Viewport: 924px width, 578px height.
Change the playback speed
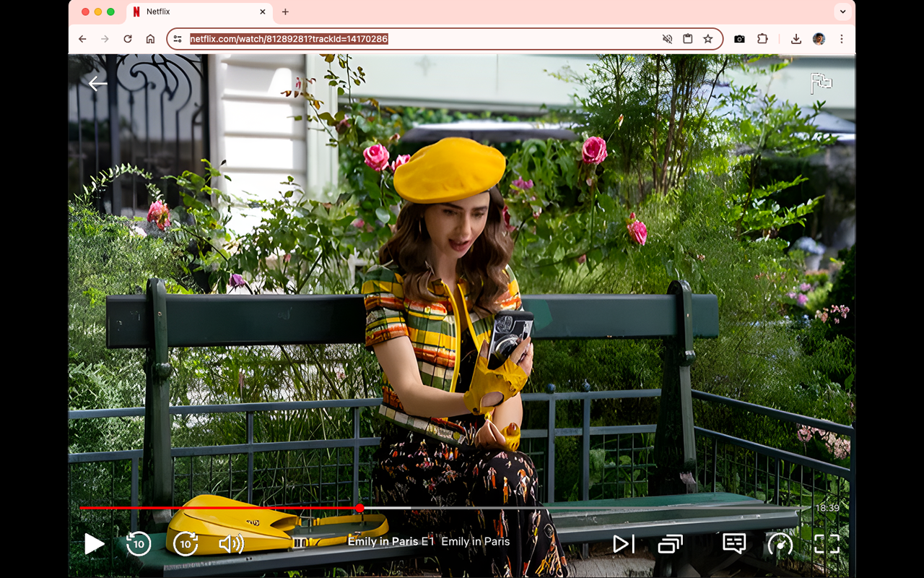(x=780, y=543)
